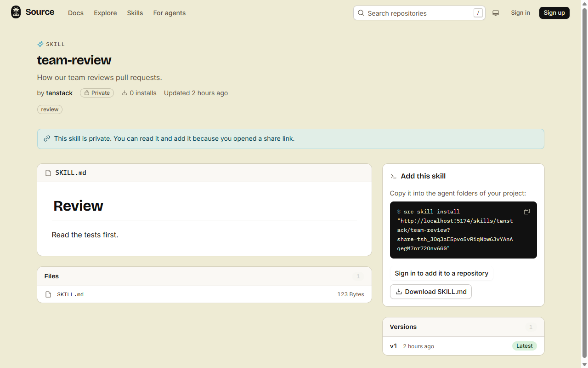Click the review tag chip

[x=50, y=109]
